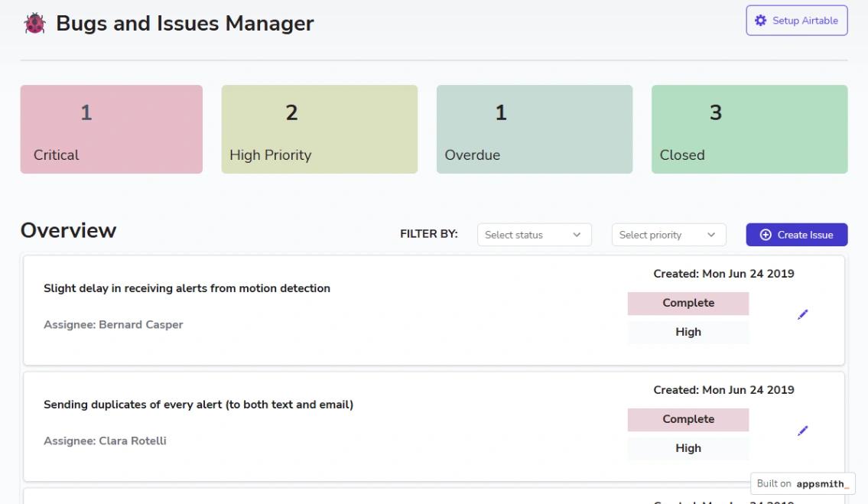Click the FILTER BY label
This screenshot has height=504, width=868.
tap(429, 234)
